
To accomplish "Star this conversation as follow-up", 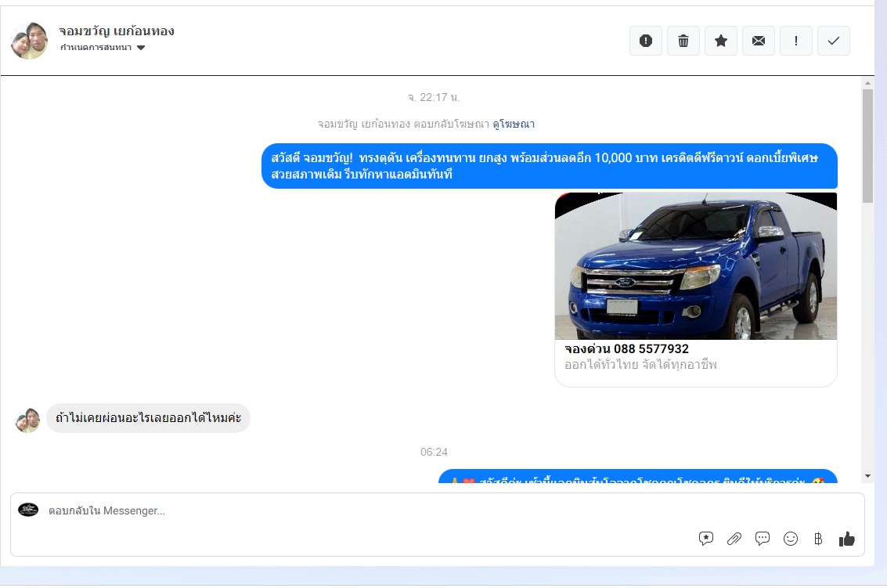I will [x=721, y=41].
